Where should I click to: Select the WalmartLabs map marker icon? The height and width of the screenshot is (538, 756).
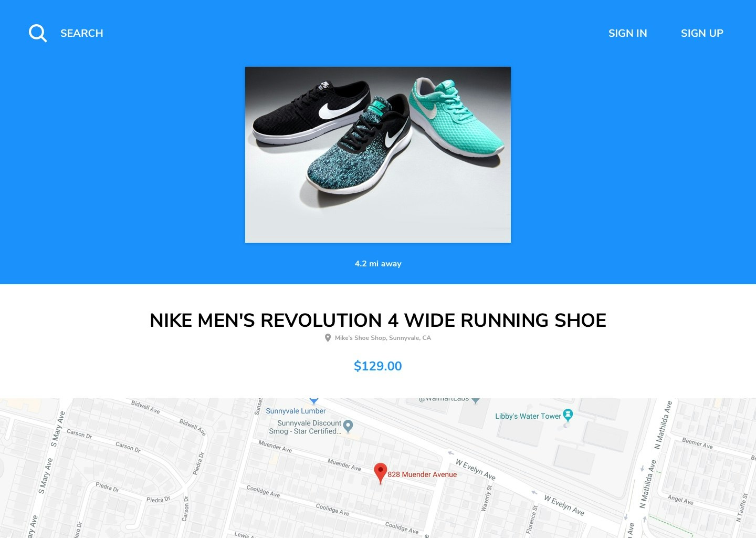[x=476, y=400]
